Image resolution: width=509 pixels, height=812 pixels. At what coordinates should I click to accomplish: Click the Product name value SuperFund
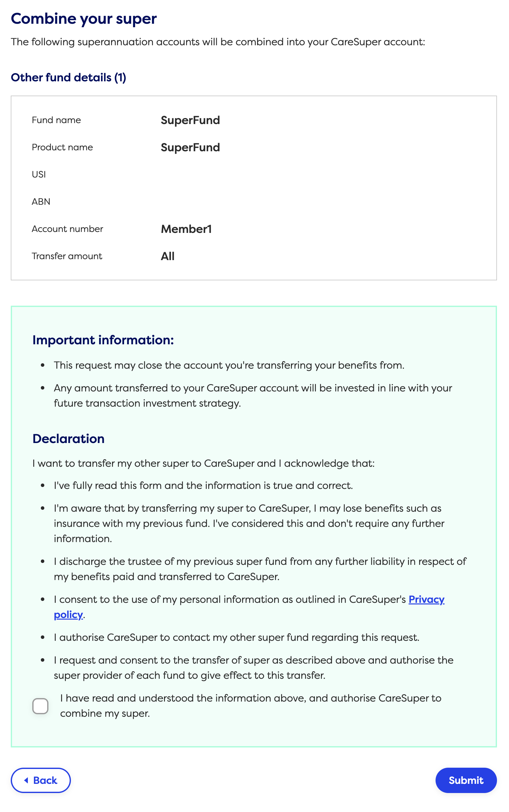(x=190, y=147)
